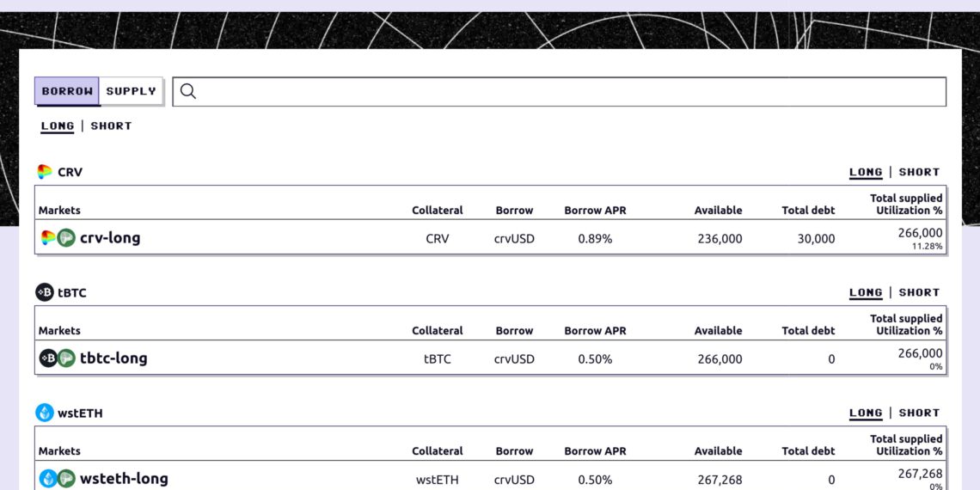
Task: Click the wsteth-long market pair icon
Action: (58, 480)
